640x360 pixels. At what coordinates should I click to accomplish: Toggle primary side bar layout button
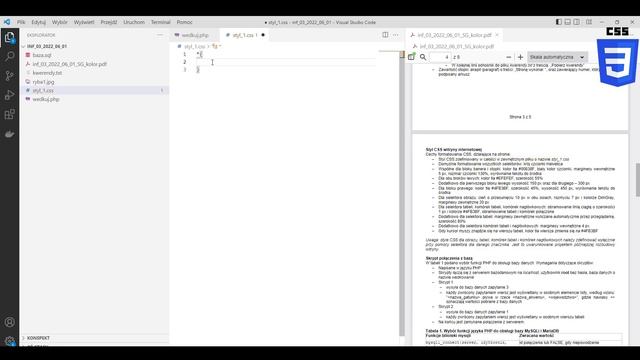point(558,22)
